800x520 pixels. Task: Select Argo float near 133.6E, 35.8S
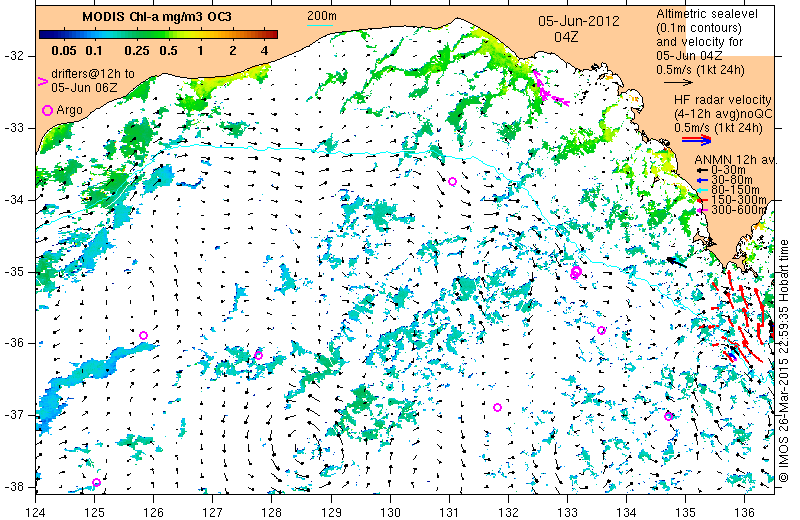point(601,330)
